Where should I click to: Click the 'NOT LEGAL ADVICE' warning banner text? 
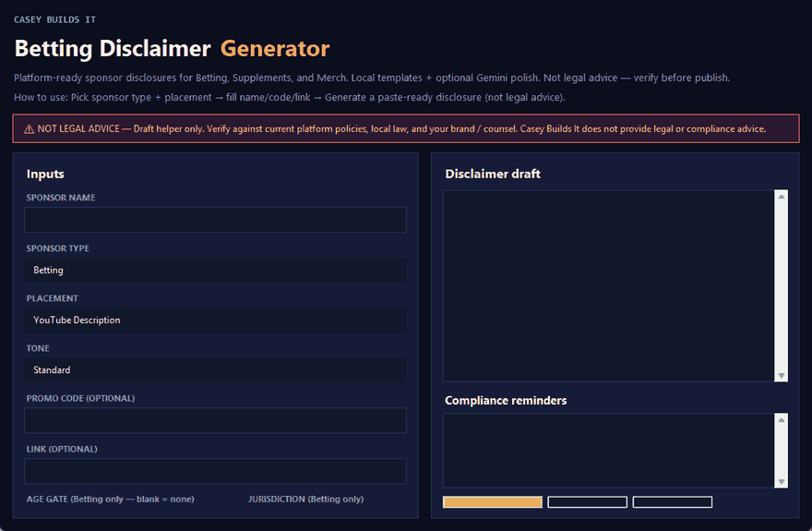pos(401,129)
